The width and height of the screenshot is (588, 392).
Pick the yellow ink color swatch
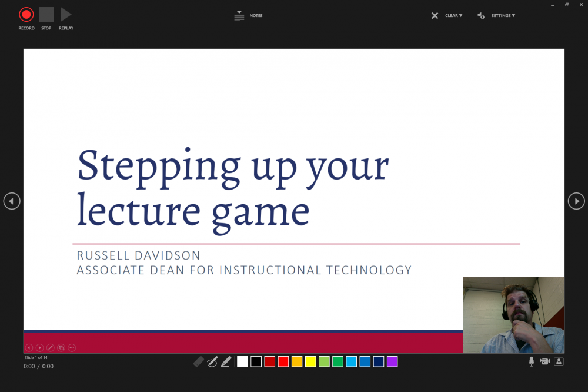tap(310, 361)
